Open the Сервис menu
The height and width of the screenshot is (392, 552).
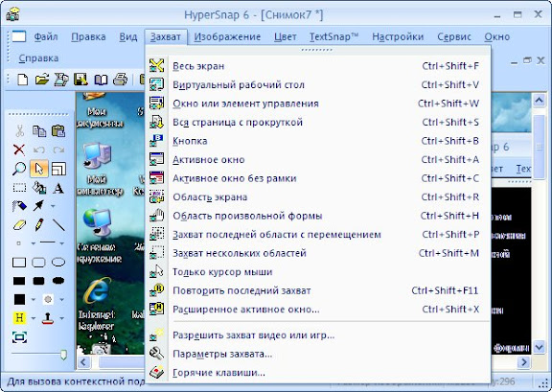click(454, 36)
